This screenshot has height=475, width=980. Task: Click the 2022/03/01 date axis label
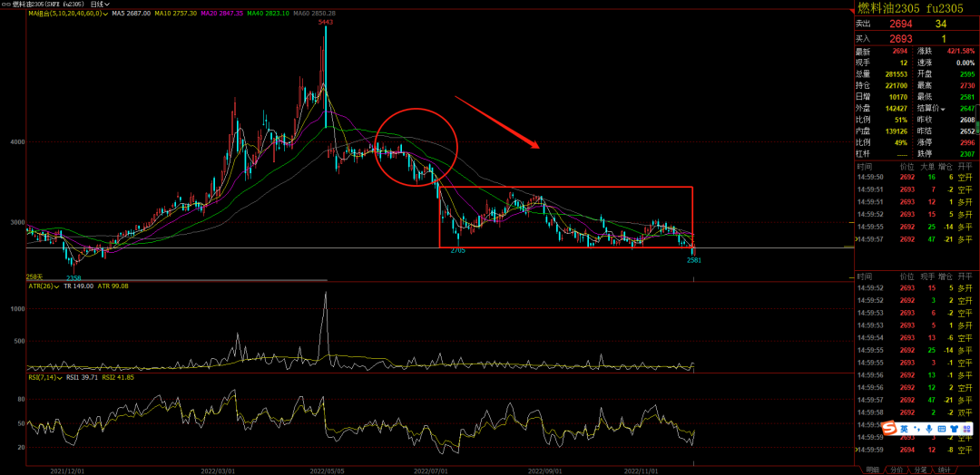coord(218,470)
